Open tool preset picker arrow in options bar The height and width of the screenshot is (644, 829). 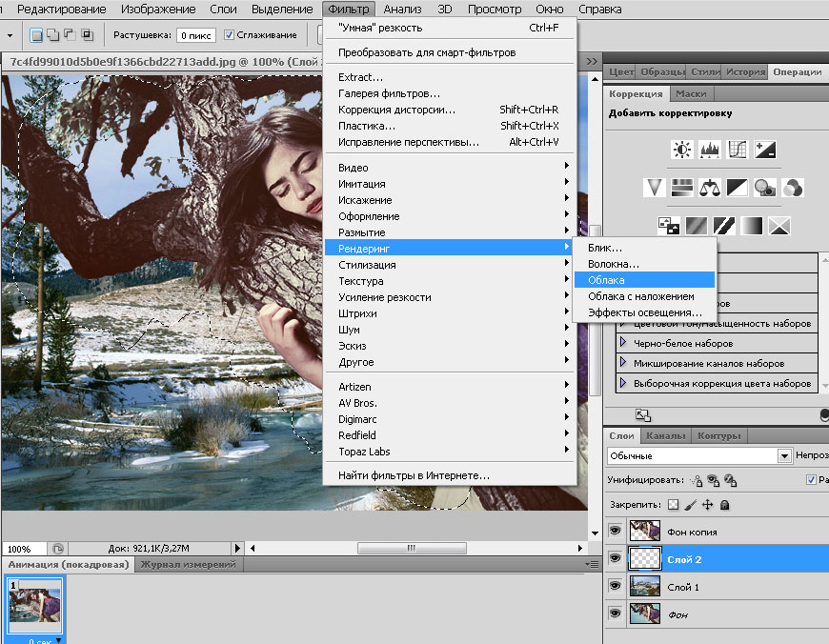pyautogui.click(x=10, y=36)
